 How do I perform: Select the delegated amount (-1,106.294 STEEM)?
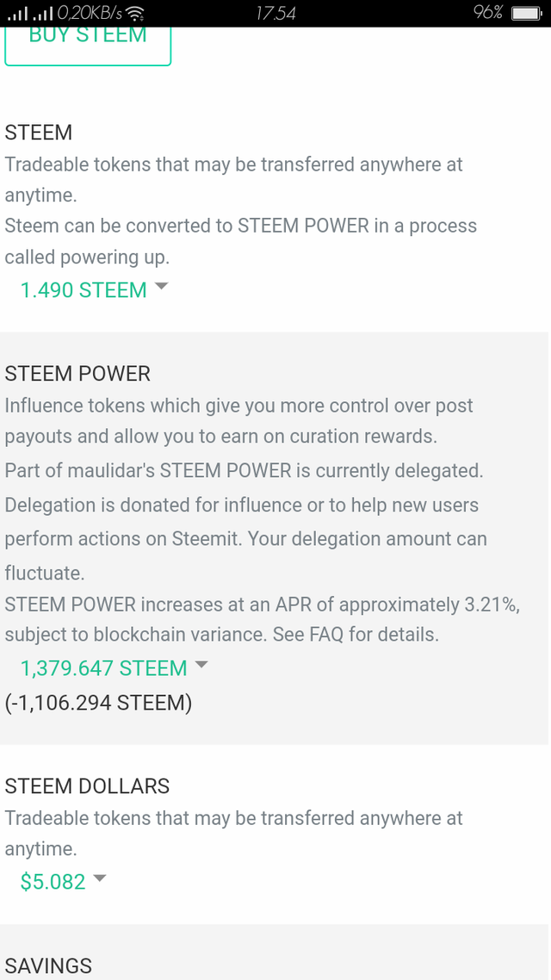99,703
